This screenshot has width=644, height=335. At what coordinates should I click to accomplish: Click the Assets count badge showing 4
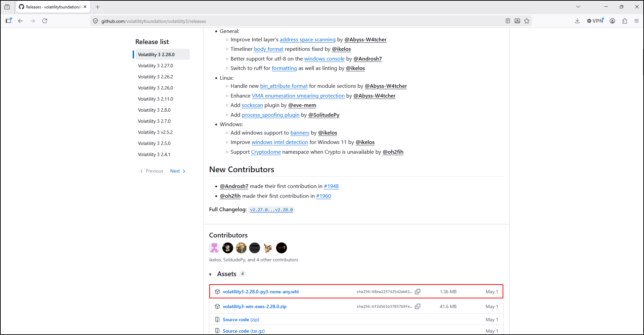click(x=243, y=274)
